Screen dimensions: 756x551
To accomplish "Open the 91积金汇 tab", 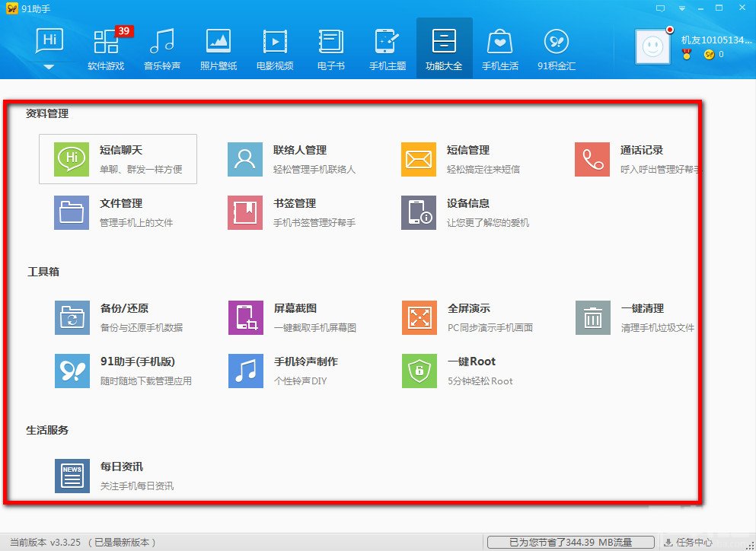I will [557, 48].
